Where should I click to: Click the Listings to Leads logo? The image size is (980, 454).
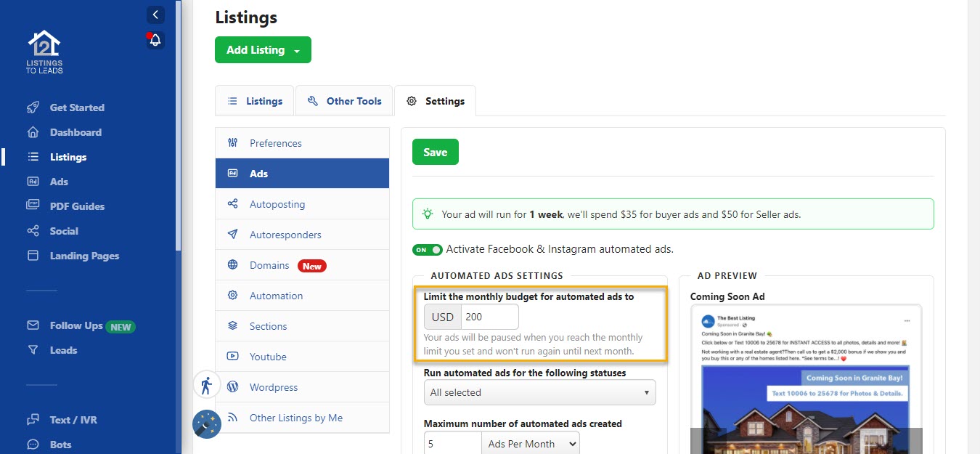[44, 52]
